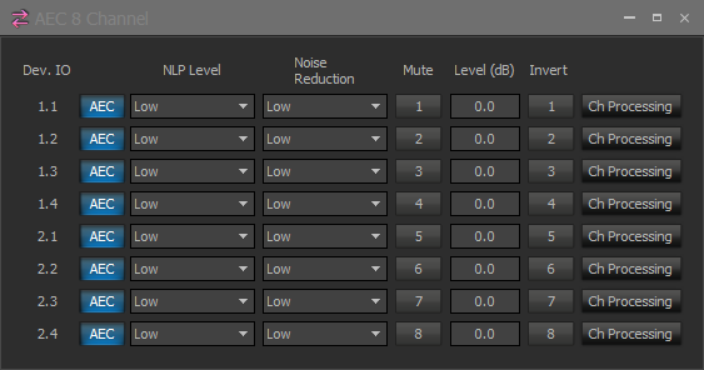Image resolution: width=704 pixels, height=370 pixels.
Task: Open NLP Level dropdown for row 2.2
Action: pos(192,269)
